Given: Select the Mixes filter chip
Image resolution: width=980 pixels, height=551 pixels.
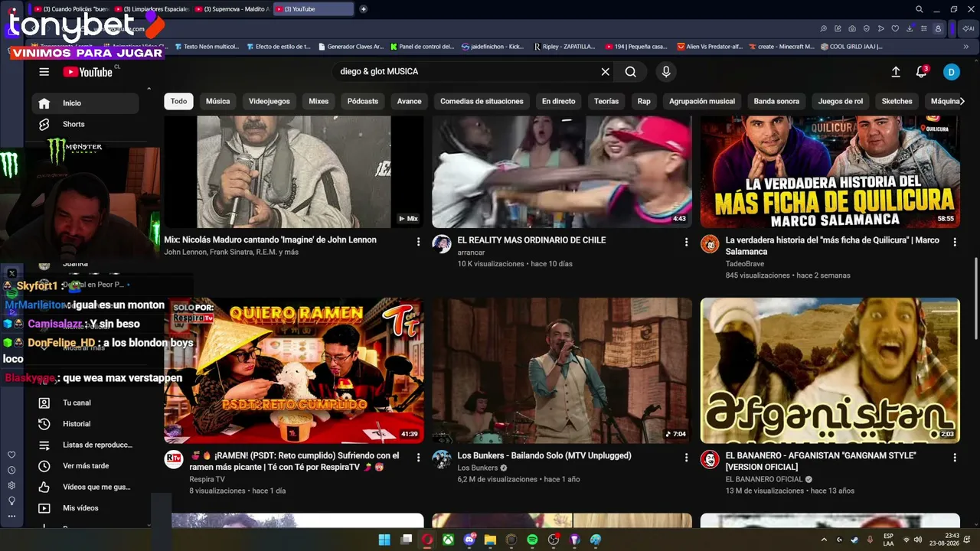Looking at the screenshot, I should pyautogui.click(x=318, y=101).
